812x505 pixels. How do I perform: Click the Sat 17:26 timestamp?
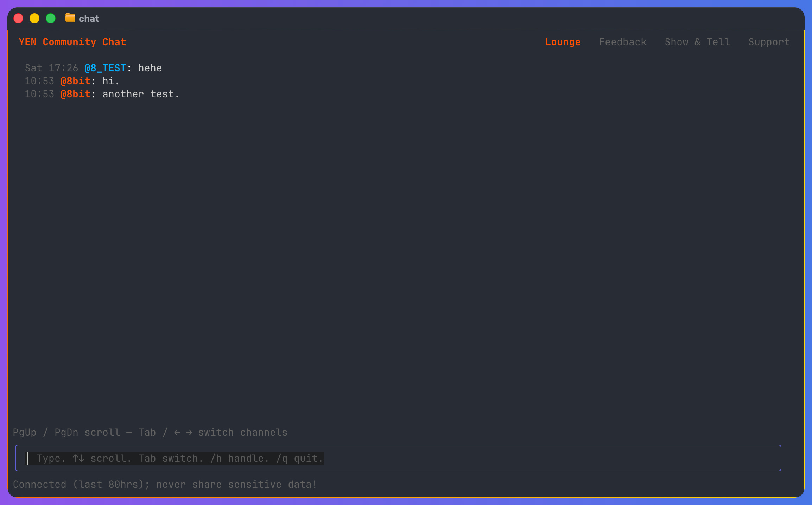(x=51, y=68)
